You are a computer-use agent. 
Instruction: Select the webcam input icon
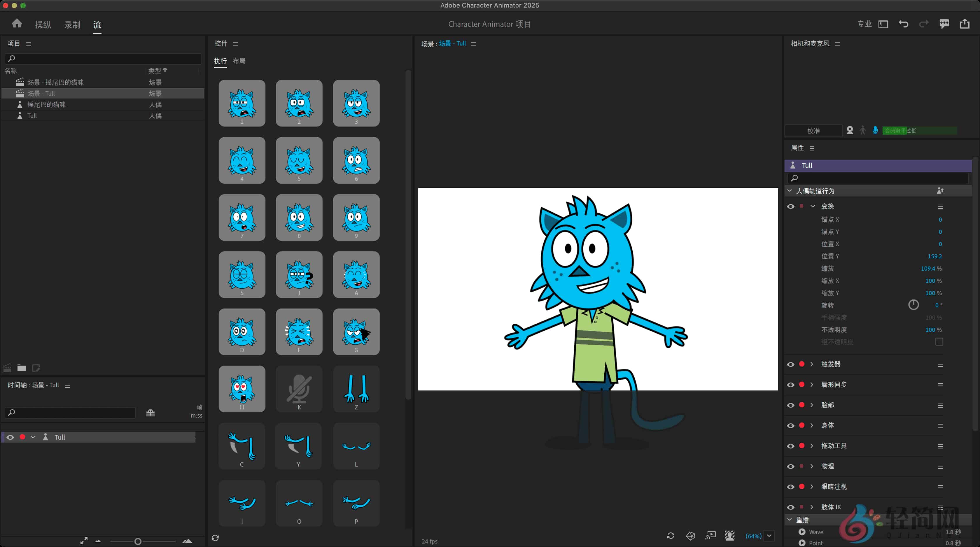point(850,130)
